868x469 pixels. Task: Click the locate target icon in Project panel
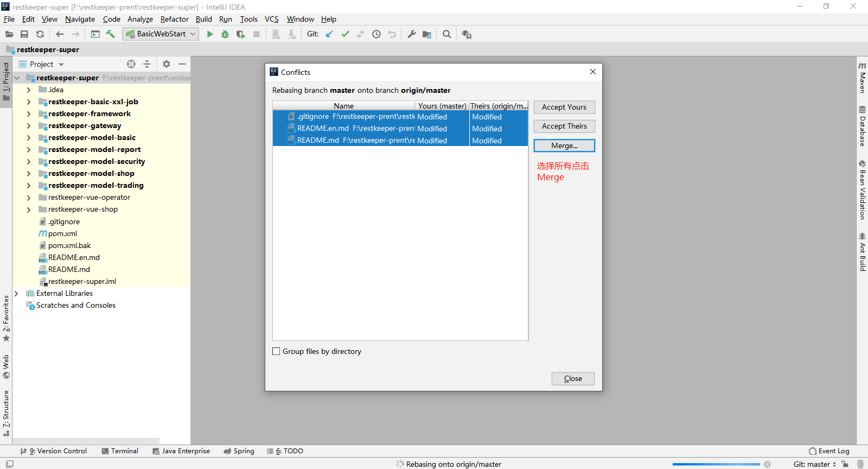pyautogui.click(x=131, y=64)
